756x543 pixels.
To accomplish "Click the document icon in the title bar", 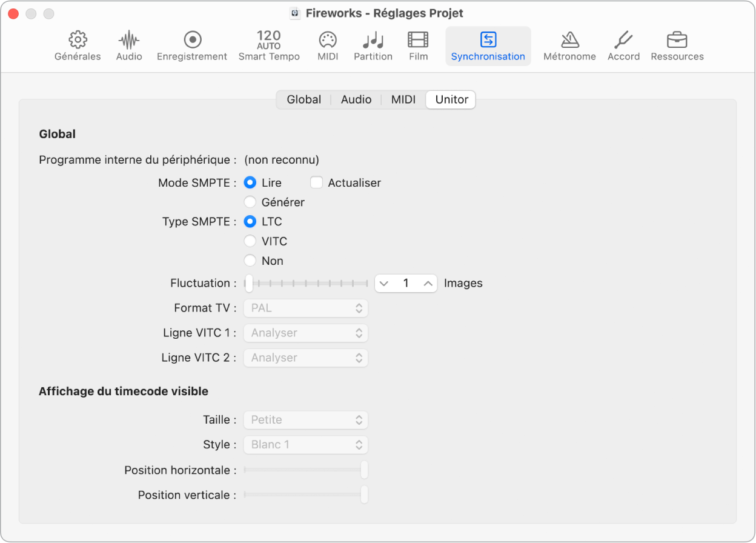I will tap(295, 13).
